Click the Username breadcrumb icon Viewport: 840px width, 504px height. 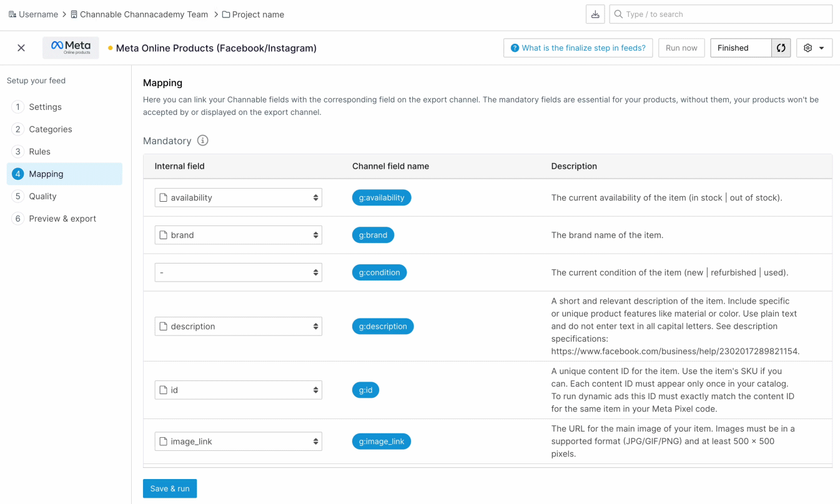12,14
